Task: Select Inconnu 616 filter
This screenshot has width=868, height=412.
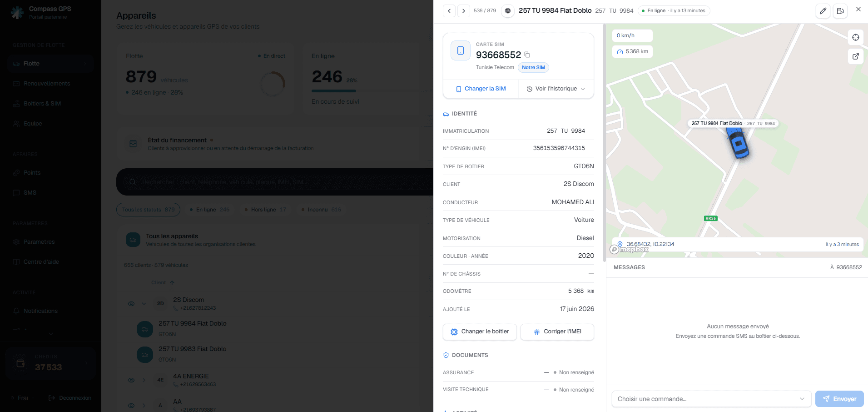Action: pyautogui.click(x=322, y=210)
